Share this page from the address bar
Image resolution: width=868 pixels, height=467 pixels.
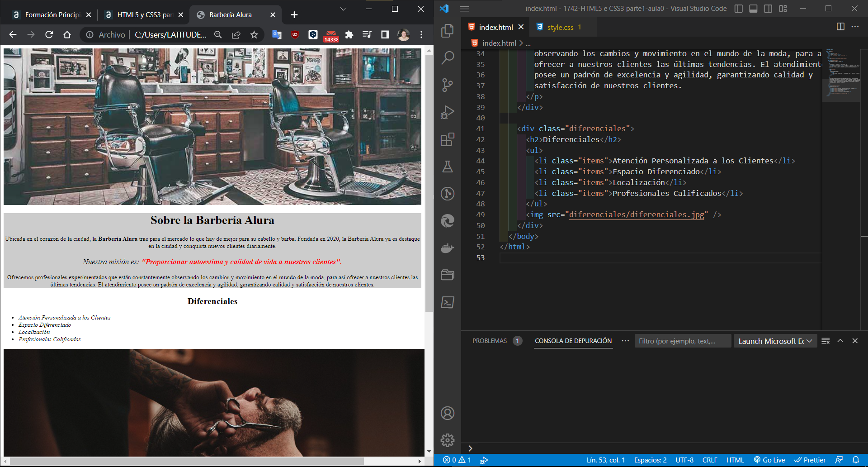(x=236, y=34)
